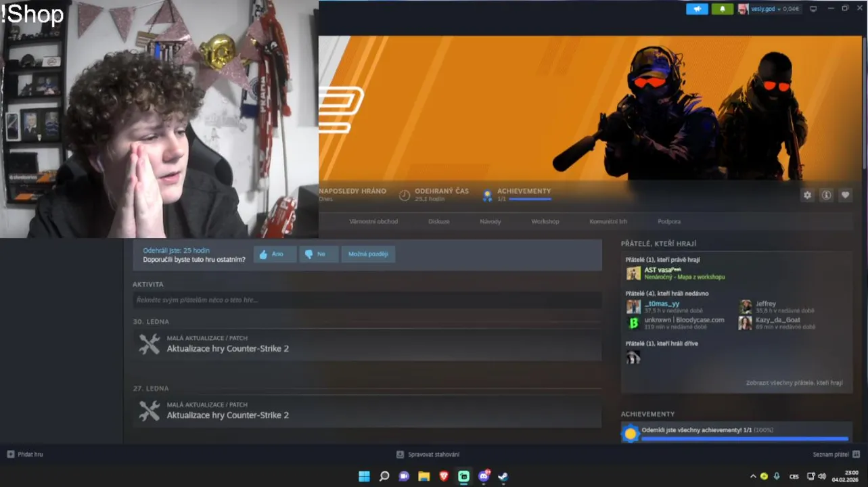Show game info with the info icon

click(826, 195)
